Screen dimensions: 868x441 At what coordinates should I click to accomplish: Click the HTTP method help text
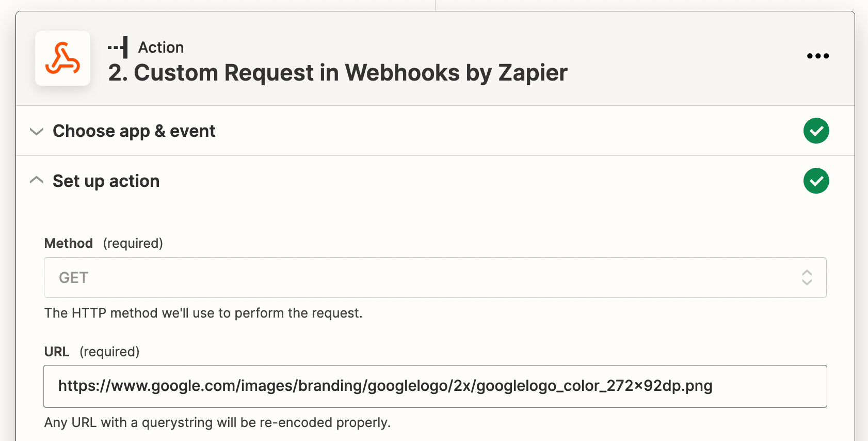click(203, 313)
